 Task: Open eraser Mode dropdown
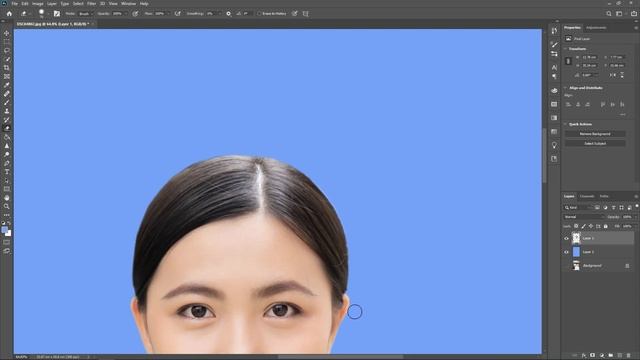[85, 13]
